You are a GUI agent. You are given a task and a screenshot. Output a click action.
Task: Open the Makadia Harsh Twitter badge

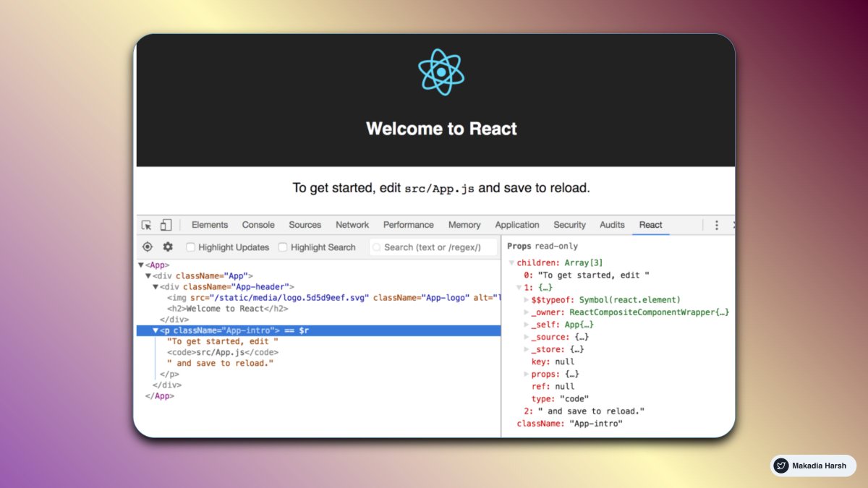point(814,466)
